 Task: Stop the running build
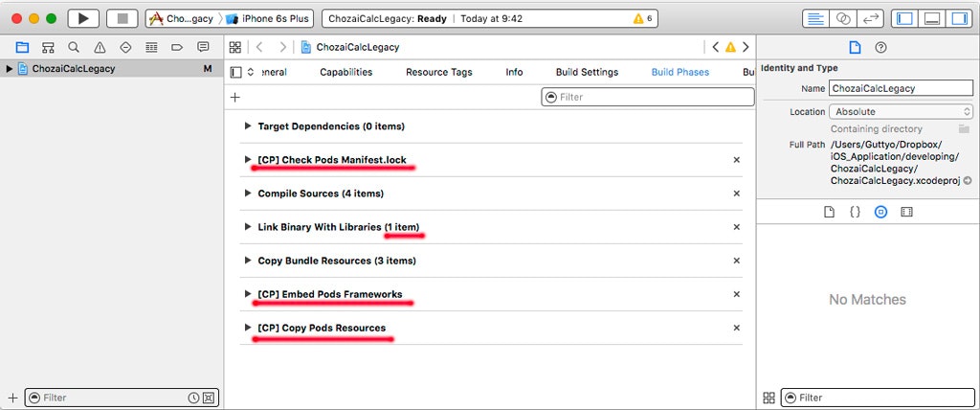click(122, 19)
